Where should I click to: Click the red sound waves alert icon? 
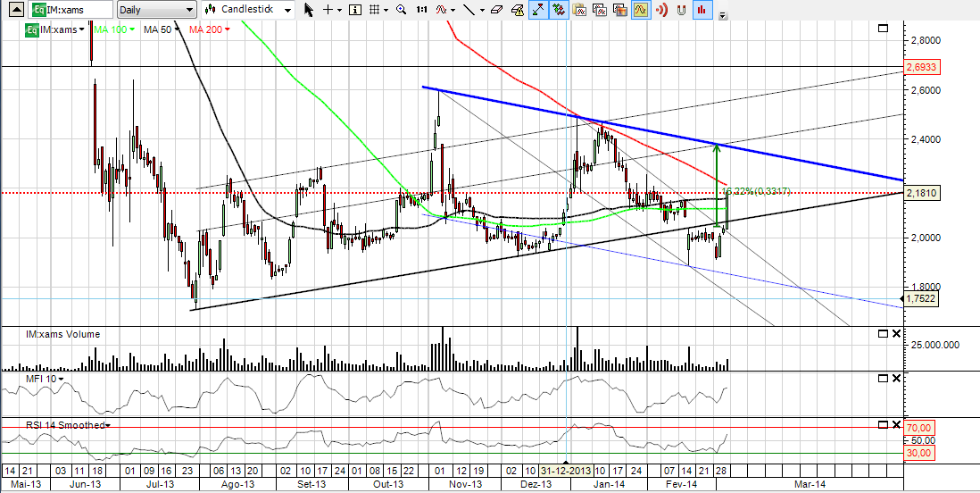660,10
